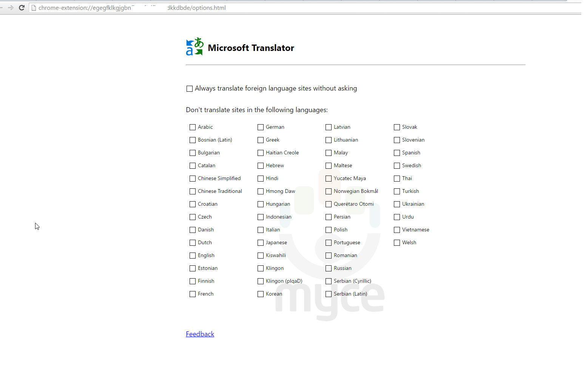Viewport: 588px width, 379px height.
Task: Enable always translate foreign sites checkbox
Action: point(190,89)
